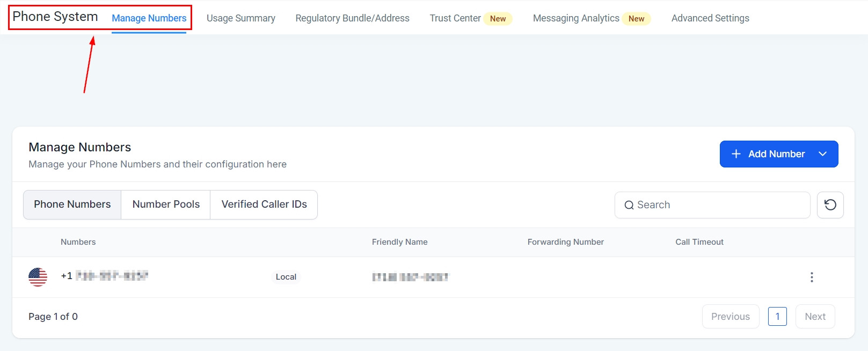Click the refresh icon beside search
The width and height of the screenshot is (868, 351).
point(830,205)
